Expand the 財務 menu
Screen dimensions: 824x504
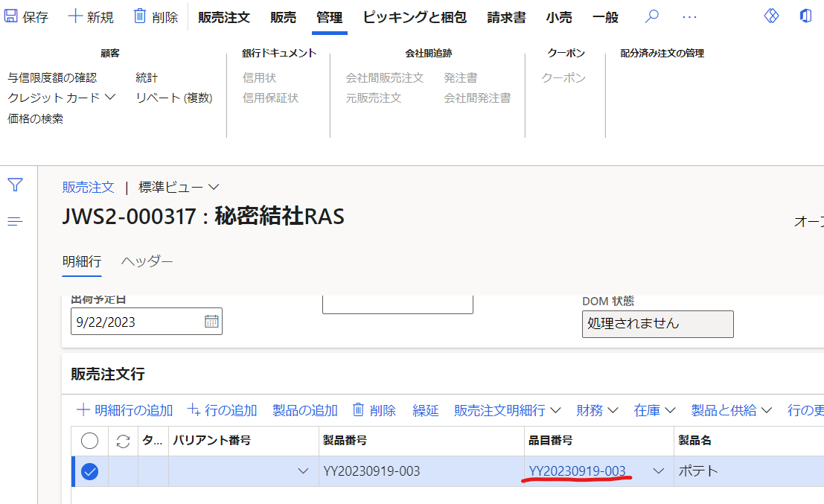coord(597,410)
